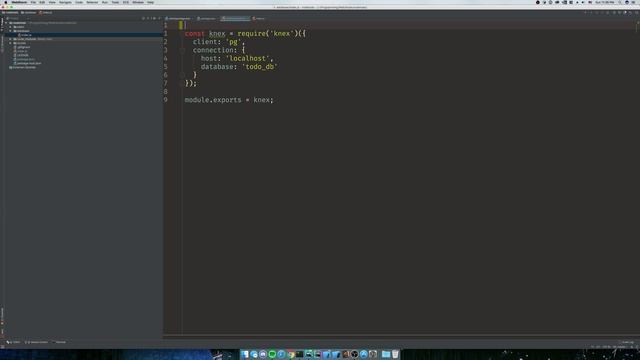The width and height of the screenshot is (640, 360).
Task: Open App Store from the Dock
Action: click(x=364, y=354)
